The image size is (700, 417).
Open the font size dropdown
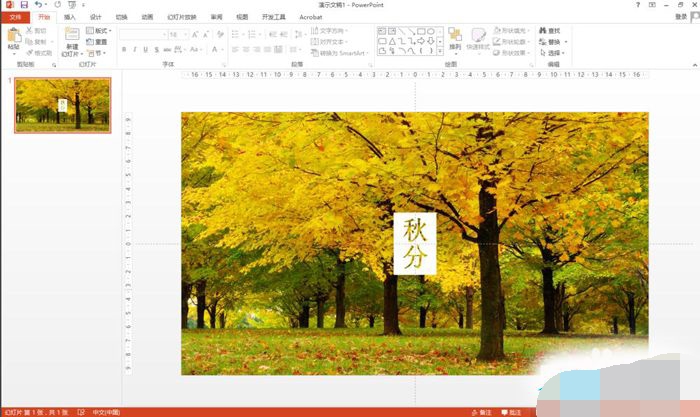click(185, 34)
